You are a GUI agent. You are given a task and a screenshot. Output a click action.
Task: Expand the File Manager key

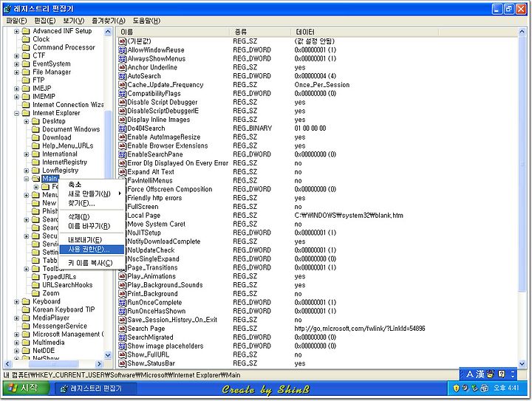tap(16, 72)
